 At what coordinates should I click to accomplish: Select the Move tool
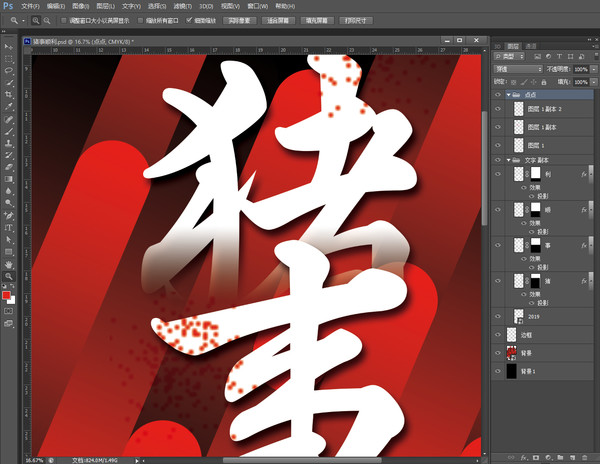[x=8, y=47]
